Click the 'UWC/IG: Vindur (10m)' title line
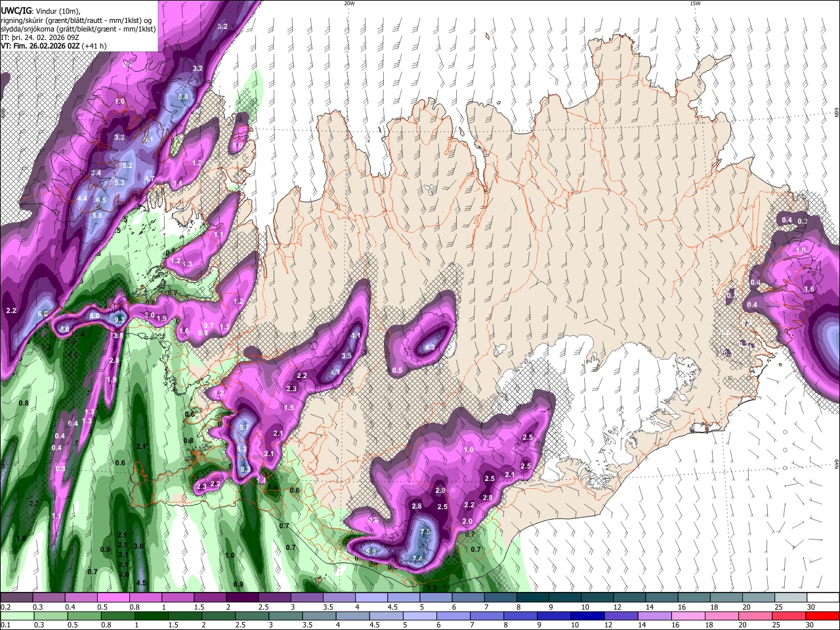 click(41, 11)
